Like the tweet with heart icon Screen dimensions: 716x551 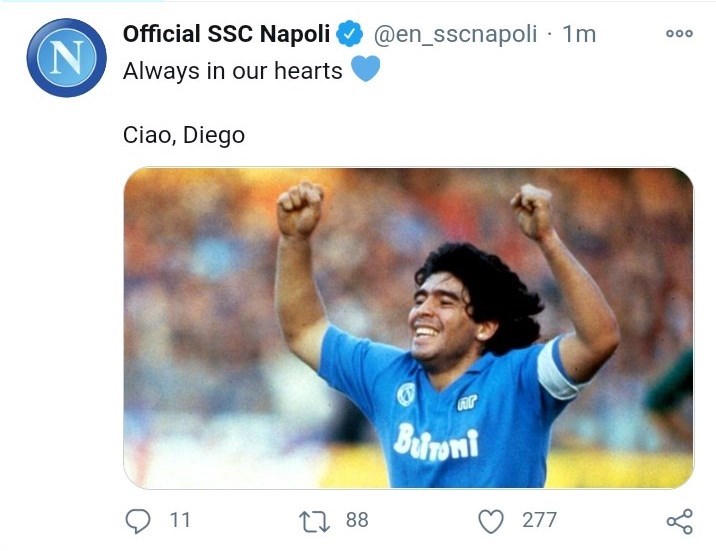(490, 520)
